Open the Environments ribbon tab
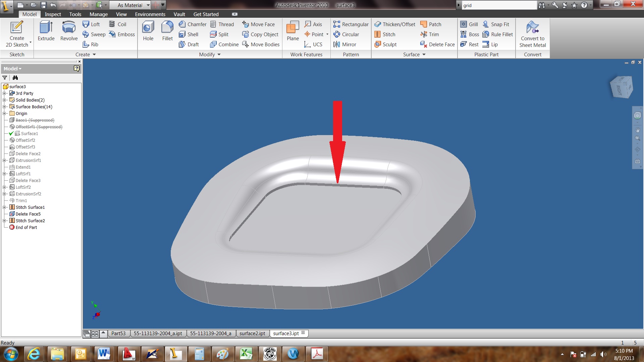Image resolution: width=644 pixels, height=362 pixels. [150, 14]
